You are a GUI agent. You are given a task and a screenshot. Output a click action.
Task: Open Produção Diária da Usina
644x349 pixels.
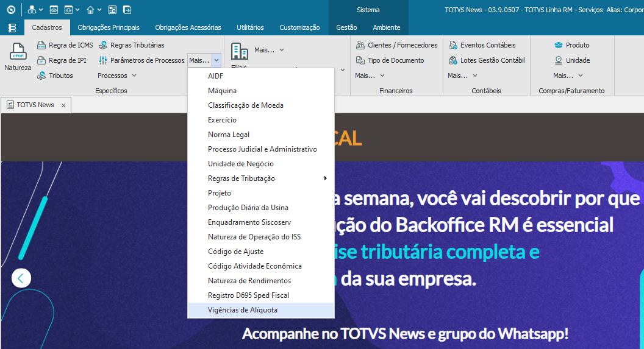pyautogui.click(x=261, y=208)
